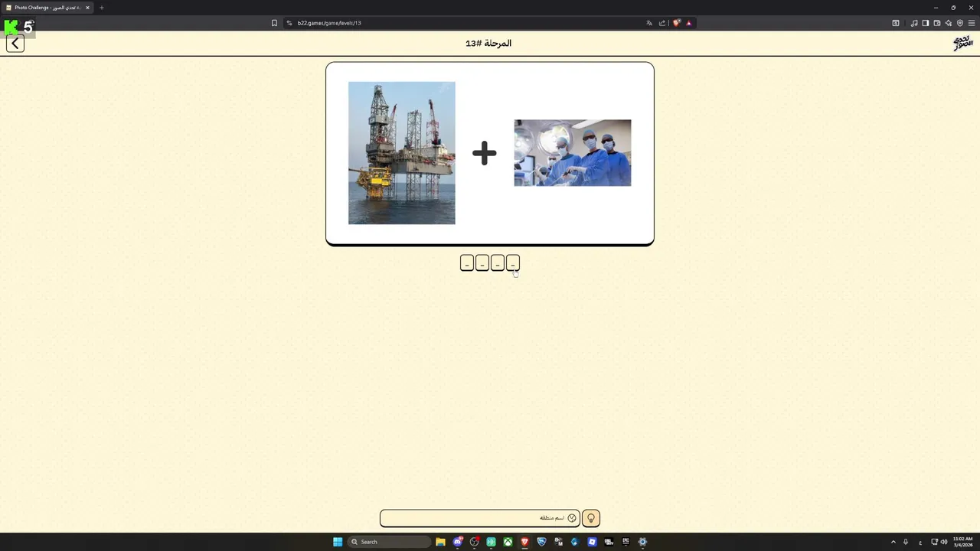Viewport: 980px width, 551px height.
Task: Click the hint lightbulb button
Action: click(590, 518)
